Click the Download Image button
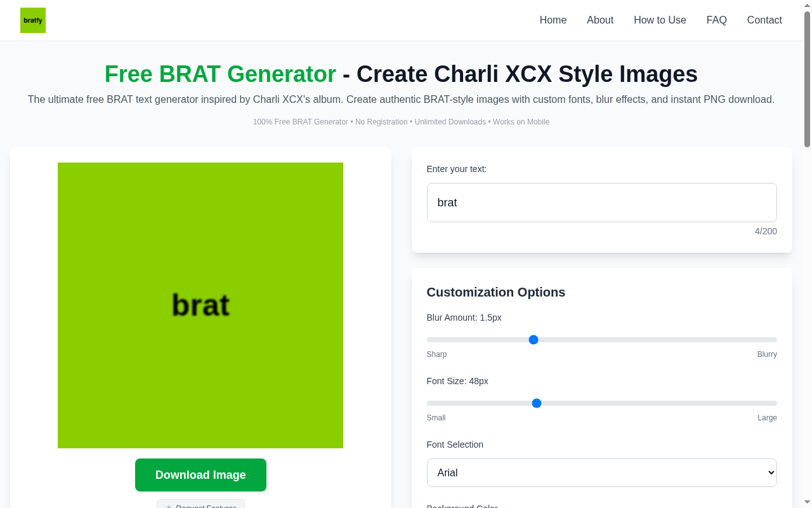The image size is (812, 508). pos(200,475)
